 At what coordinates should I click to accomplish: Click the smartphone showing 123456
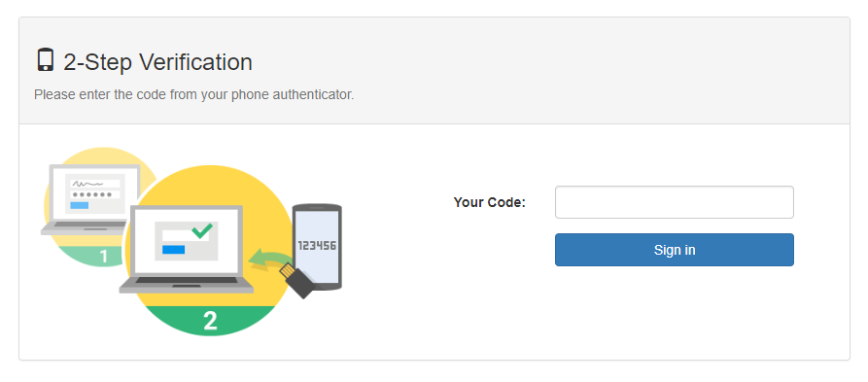click(317, 247)
